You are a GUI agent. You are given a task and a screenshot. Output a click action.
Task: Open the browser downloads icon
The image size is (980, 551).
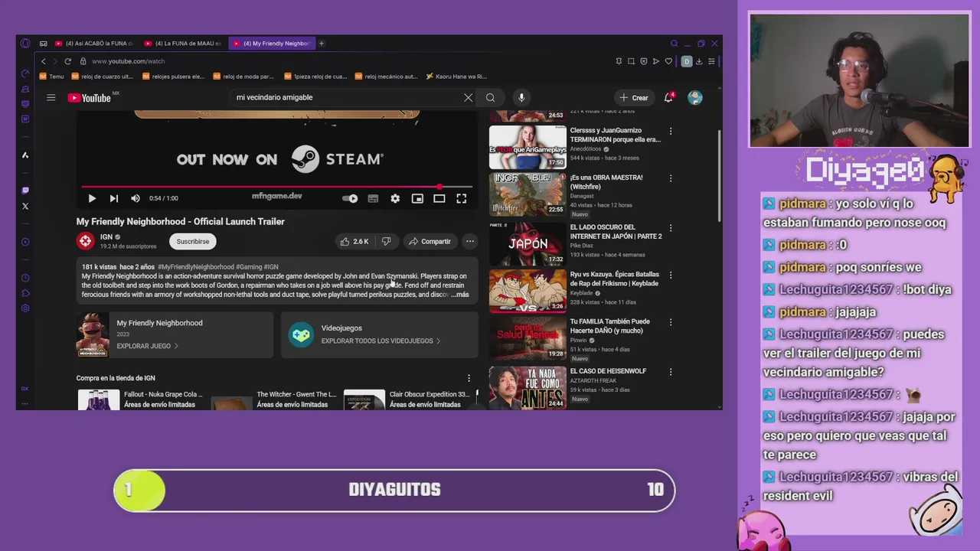pyautogui.click(x=699, y=61)
